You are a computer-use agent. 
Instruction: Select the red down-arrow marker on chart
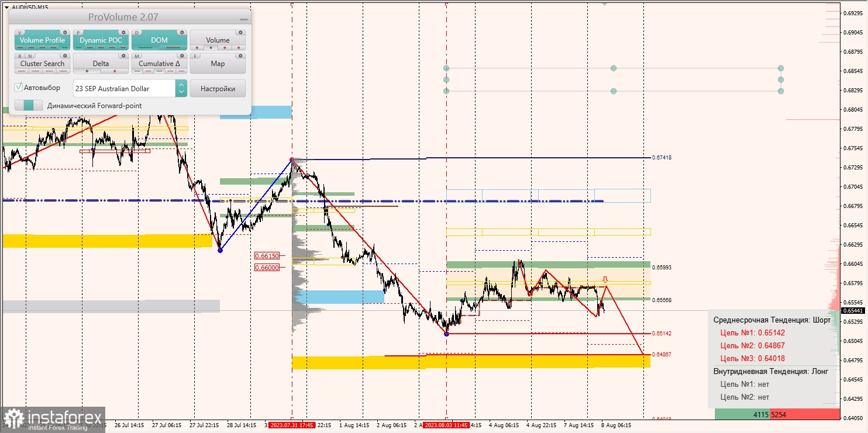point(605,280)
